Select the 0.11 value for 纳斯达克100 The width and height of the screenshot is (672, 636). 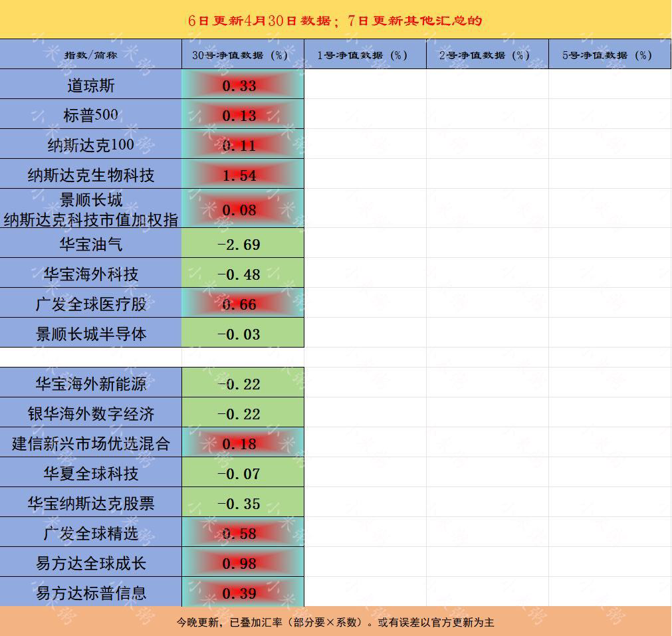[243, 144]
